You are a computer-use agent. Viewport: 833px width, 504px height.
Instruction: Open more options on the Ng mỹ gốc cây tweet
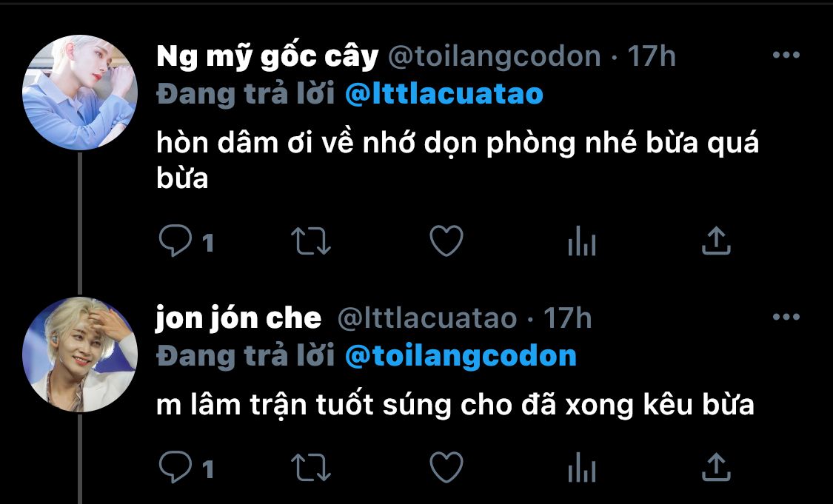tap(786, 55)
